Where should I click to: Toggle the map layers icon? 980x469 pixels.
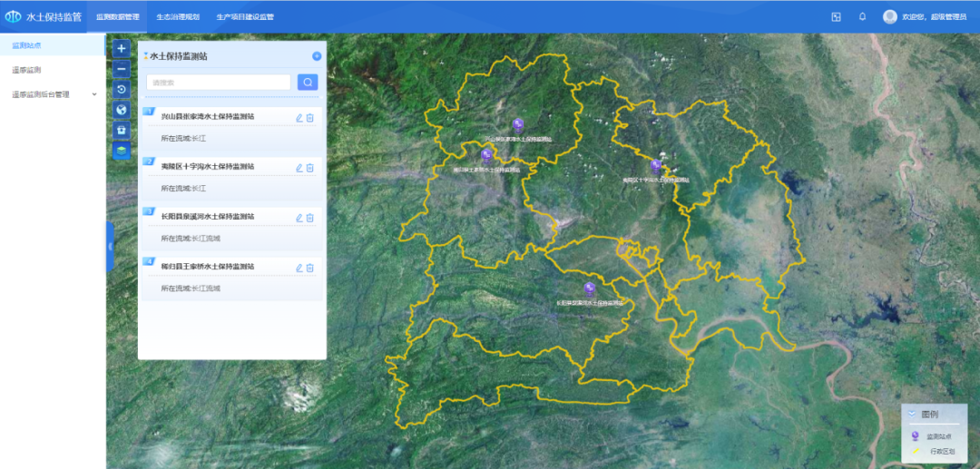coord(122,151)
